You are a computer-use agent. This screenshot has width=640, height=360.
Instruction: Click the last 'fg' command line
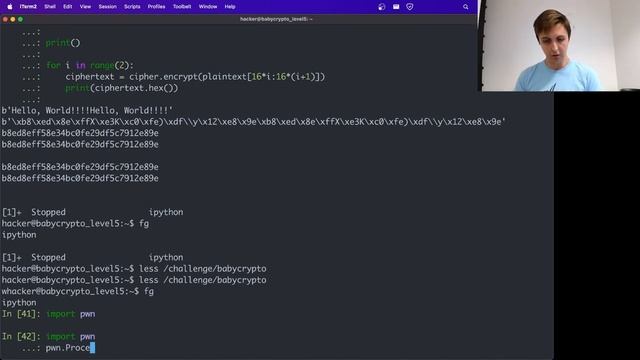pyautogui.click(x=78, y=291)
